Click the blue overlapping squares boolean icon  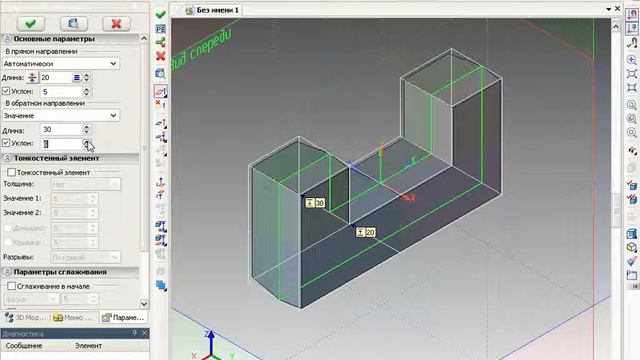160,285
